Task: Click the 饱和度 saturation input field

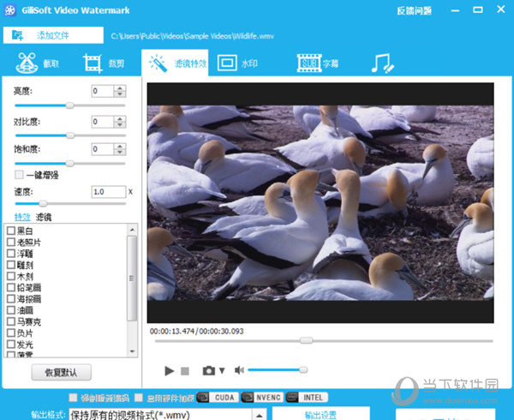Action: [103, 149]
